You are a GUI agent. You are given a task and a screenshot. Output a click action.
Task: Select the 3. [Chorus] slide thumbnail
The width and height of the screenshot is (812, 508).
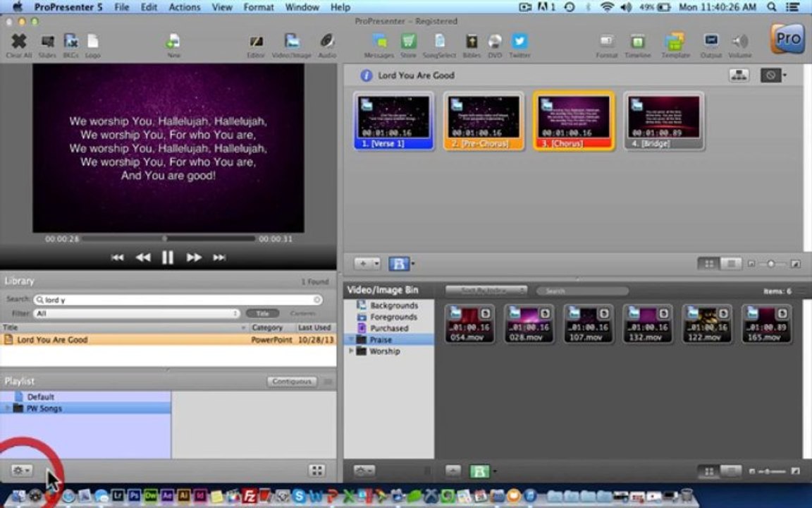574,121
